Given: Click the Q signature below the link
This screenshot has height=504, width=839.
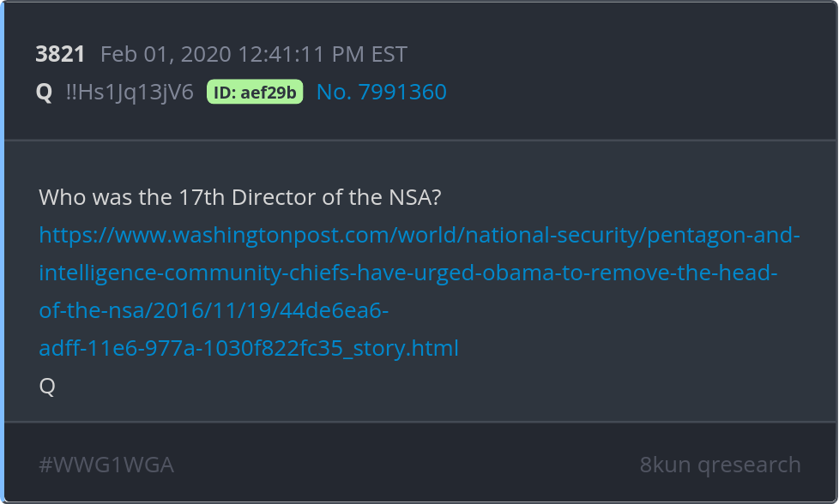Looking at the screenshot, I should (x=47, y=387).
